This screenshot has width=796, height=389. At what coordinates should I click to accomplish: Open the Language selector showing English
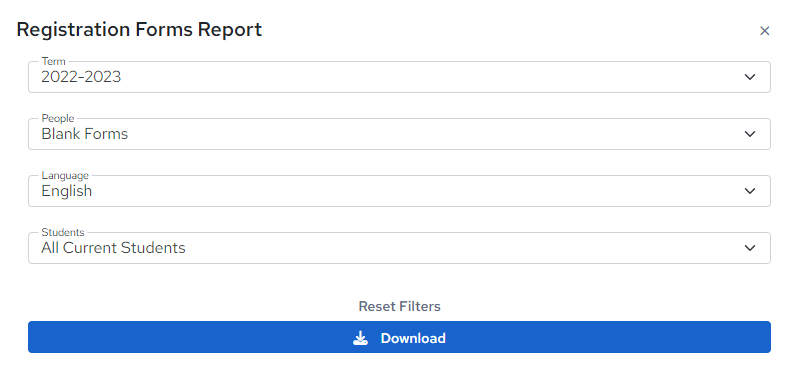click(x=399, y=191)
